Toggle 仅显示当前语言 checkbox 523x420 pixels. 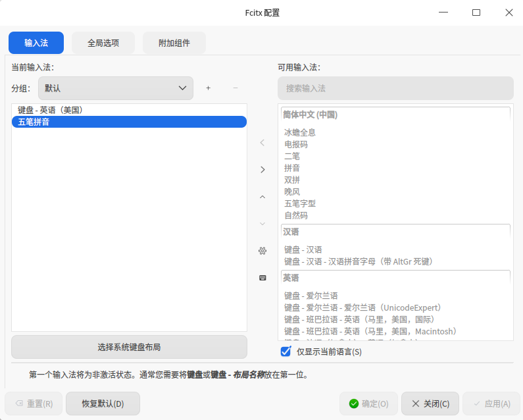(286, 352)
